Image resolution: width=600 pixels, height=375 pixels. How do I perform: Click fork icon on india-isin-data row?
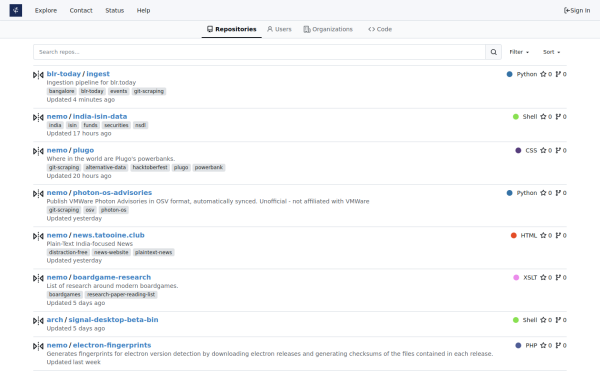(558, 117)
